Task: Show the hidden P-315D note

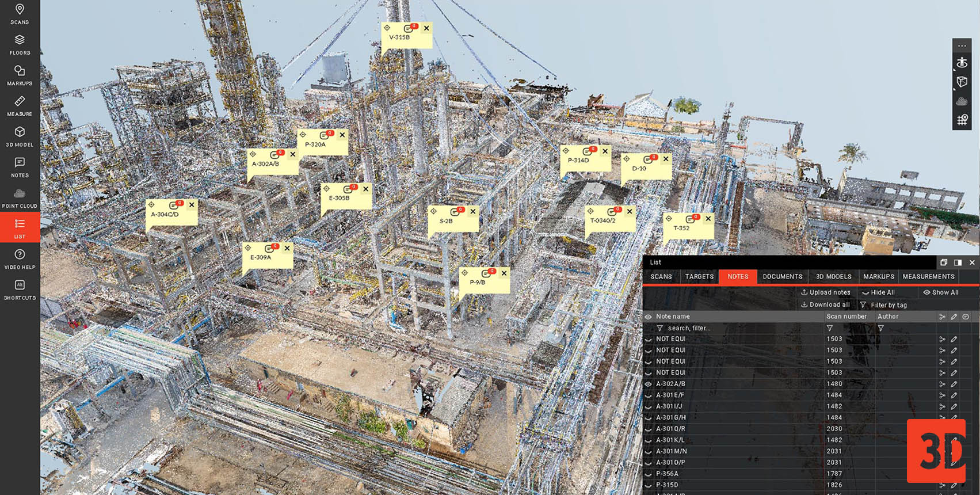Action: tap(648, 485)
